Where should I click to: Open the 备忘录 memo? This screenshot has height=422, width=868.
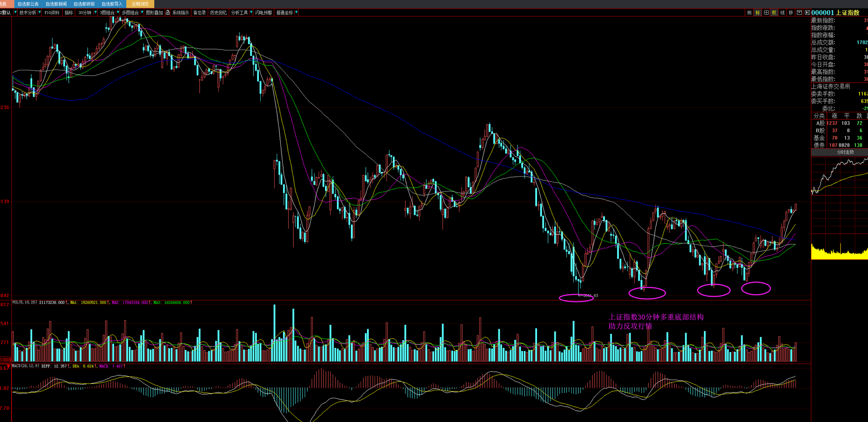click(x=200, y=13)
